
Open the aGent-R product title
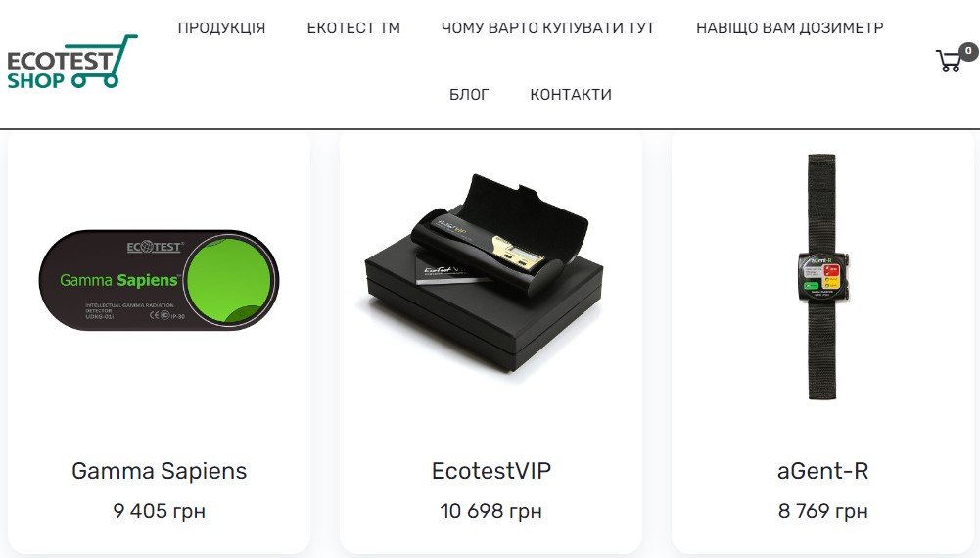(x=823, y=471)
